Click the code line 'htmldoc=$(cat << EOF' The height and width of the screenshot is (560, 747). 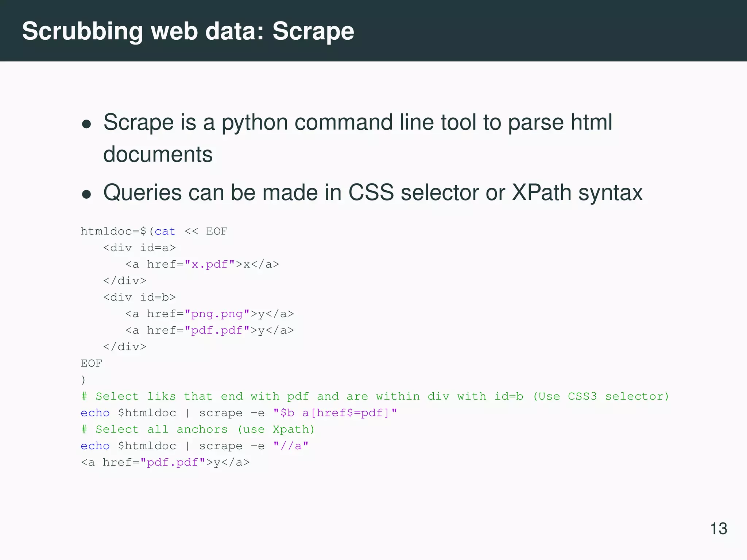(x=154, y=232)
